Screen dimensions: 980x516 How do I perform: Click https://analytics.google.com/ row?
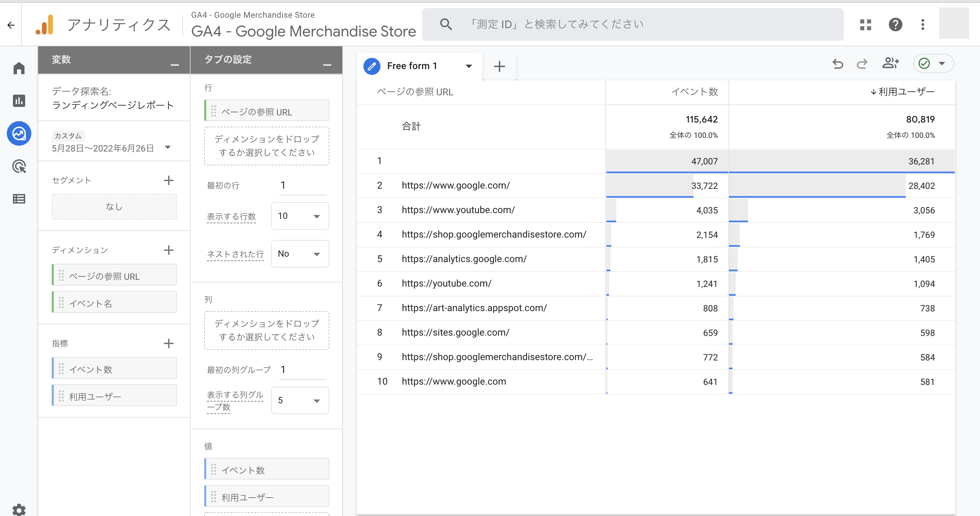tap(464, 259)
